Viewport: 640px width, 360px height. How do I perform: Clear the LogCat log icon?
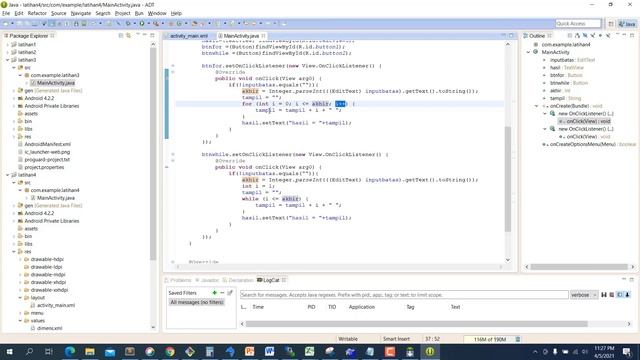(611, 295)
